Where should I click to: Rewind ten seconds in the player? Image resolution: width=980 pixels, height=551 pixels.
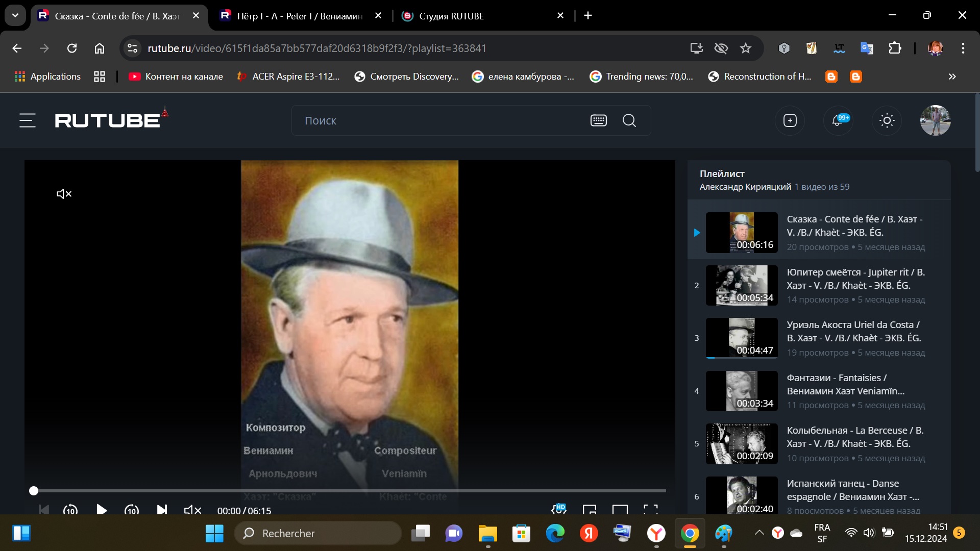70,510
